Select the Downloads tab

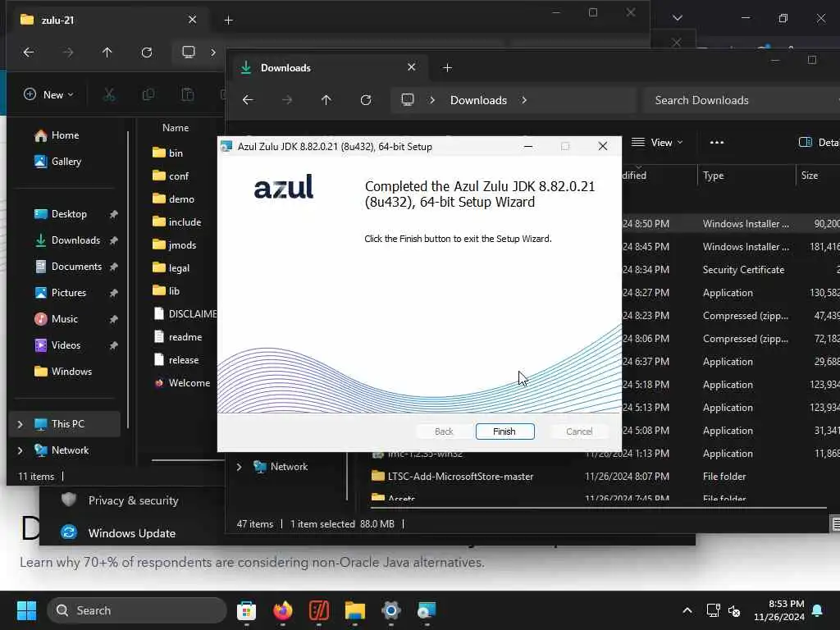point(330,67)
